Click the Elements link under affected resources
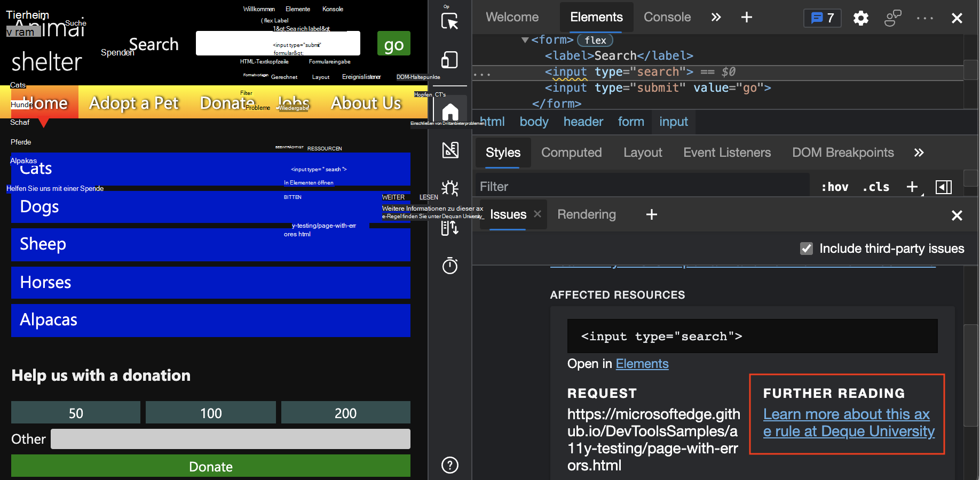 pos(642,364)
